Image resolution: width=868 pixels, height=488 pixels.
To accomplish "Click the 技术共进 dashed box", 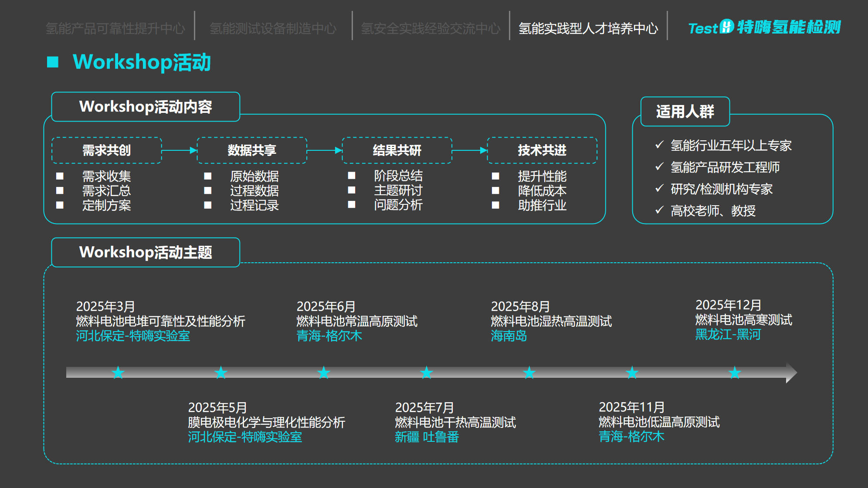I will pyautogui.click(x=542, y=150).
